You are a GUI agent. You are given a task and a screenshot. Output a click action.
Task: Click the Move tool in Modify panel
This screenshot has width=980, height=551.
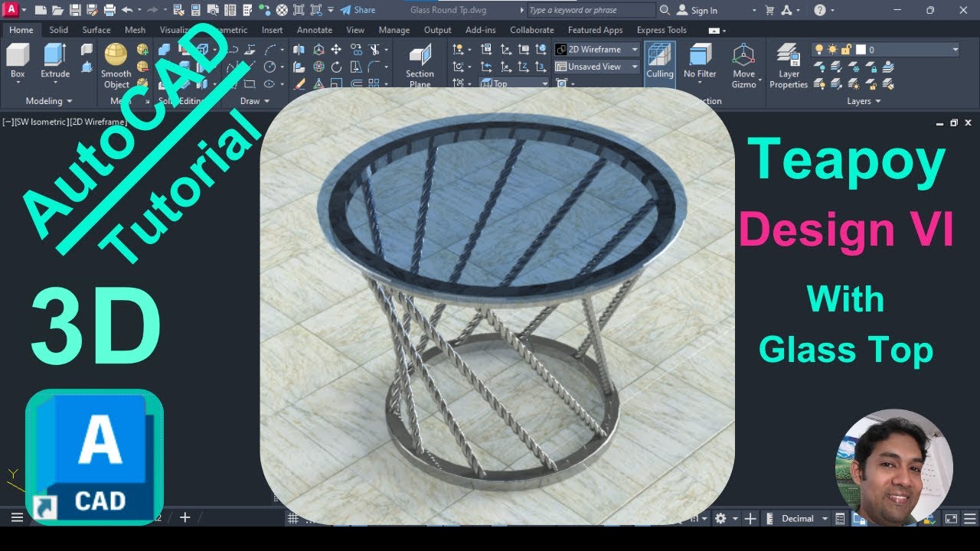tap(336, 49)
